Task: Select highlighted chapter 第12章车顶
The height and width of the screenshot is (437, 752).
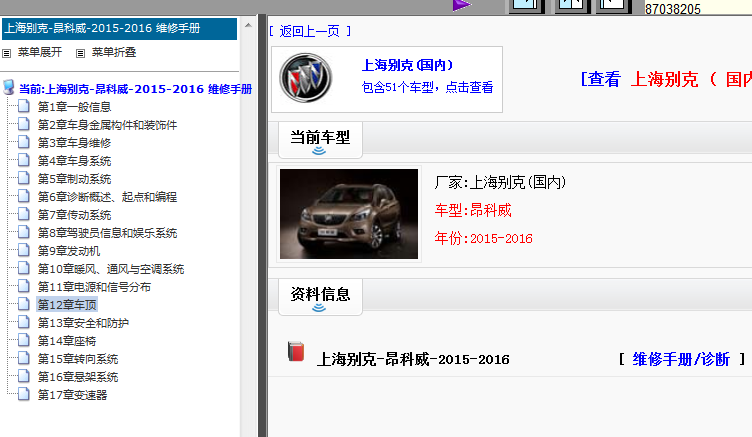Action: point(67,305)
